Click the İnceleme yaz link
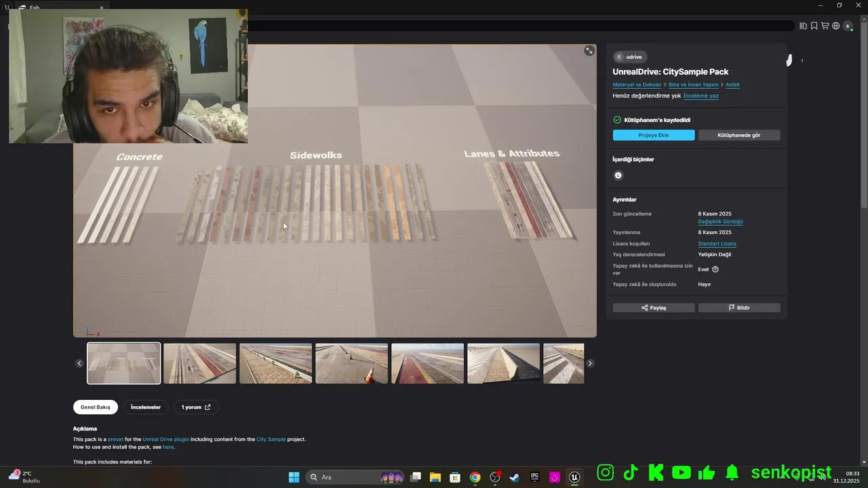 click(701, 96)
